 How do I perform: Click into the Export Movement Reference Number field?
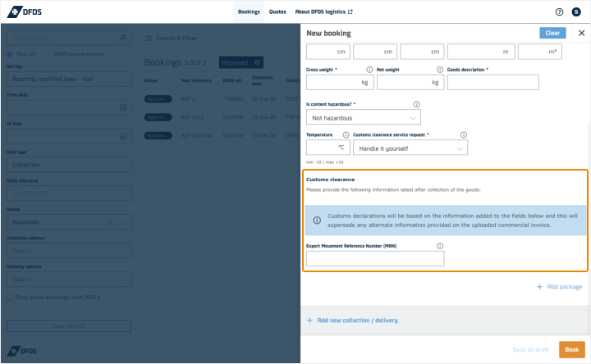pyautogui.click(x=375, y=259)
